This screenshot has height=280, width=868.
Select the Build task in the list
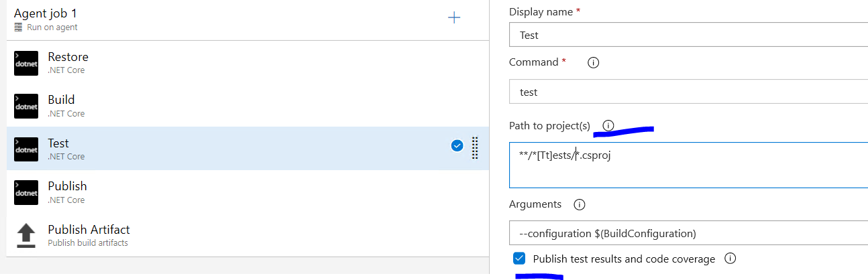[201, 106]
